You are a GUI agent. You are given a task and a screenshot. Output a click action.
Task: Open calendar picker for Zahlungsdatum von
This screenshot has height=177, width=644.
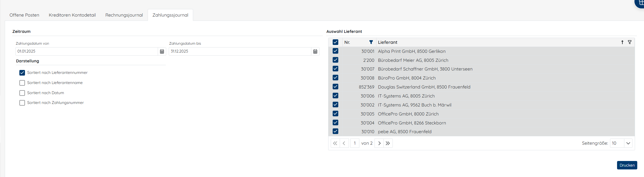pos(162,51)
